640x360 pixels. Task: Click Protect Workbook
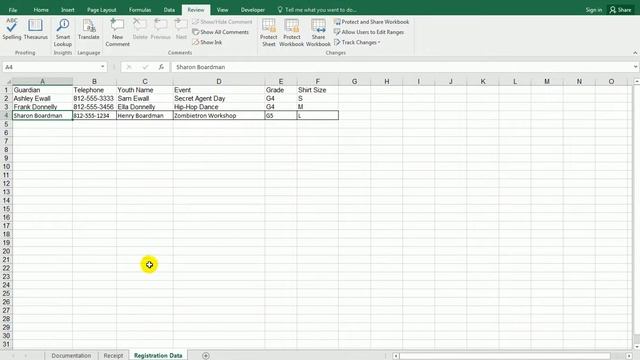[x=291, y=33]
